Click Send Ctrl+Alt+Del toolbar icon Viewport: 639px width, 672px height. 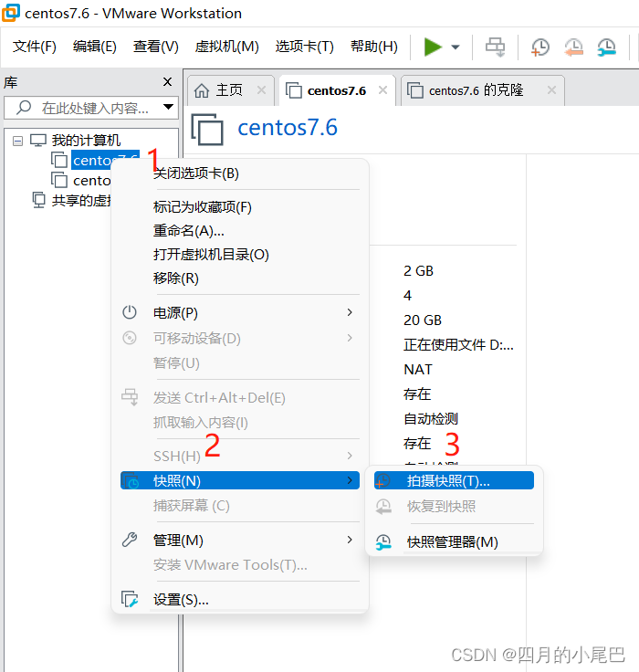pyautogui.click(x=495, y=47)
